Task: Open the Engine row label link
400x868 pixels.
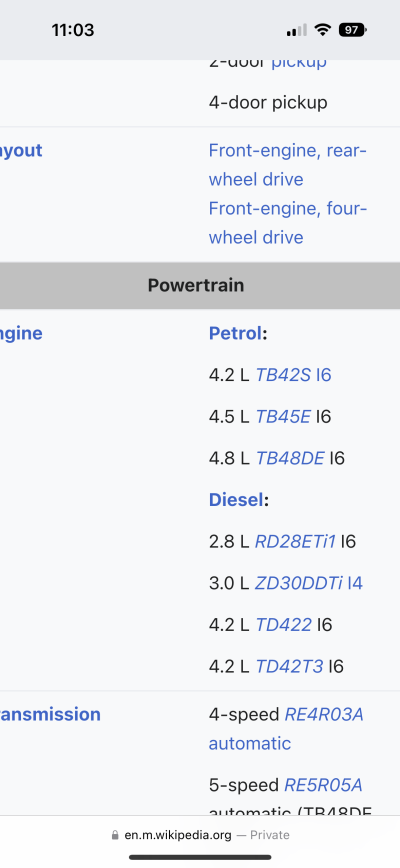Action: [21, 333]
